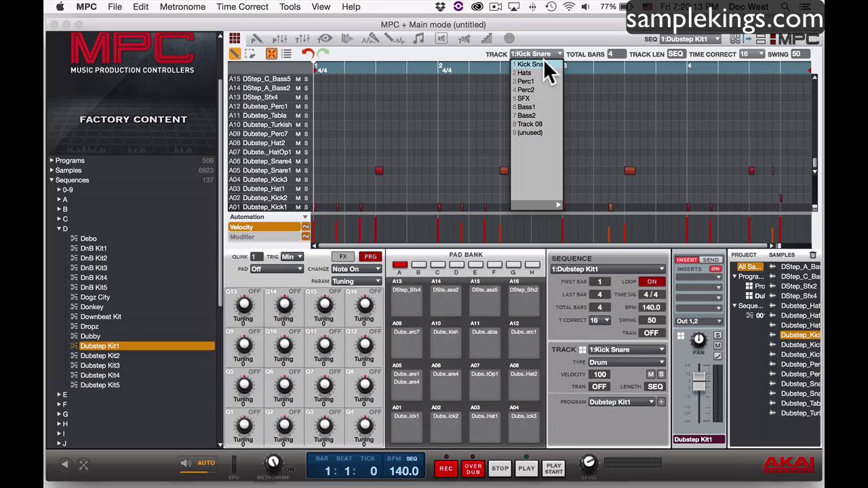Image resolution: width=868 pixels, height=488 pixels.
Task: Toggle inserts ON button
Action: pos(715,269)
